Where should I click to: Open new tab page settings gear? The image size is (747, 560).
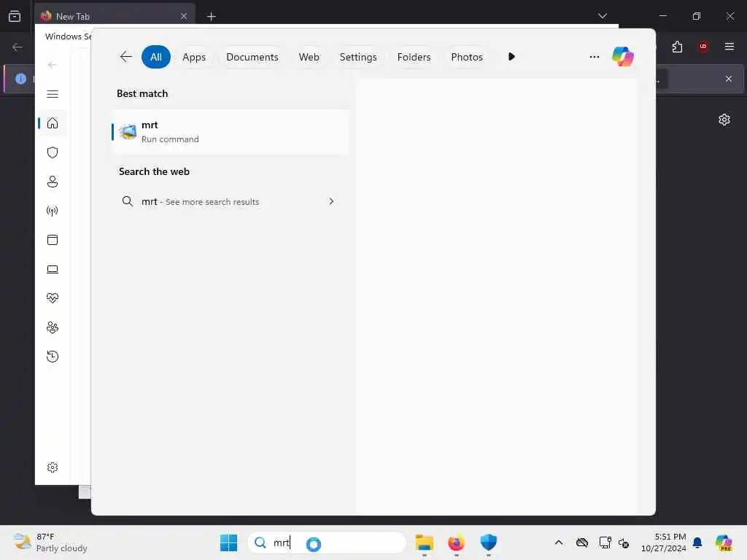pos(724,120)
